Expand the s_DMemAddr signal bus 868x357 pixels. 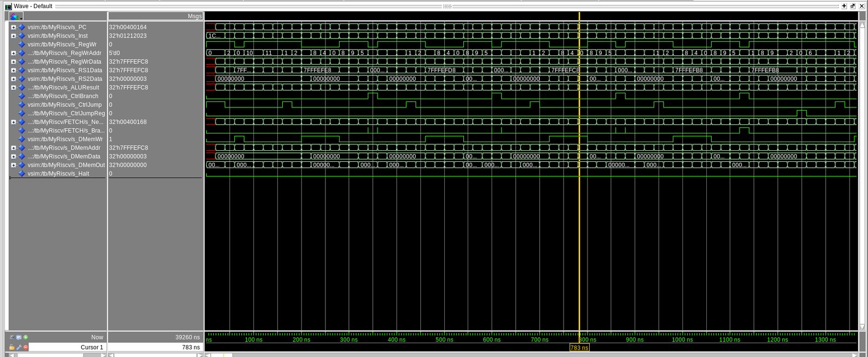(x=14, y=148)
